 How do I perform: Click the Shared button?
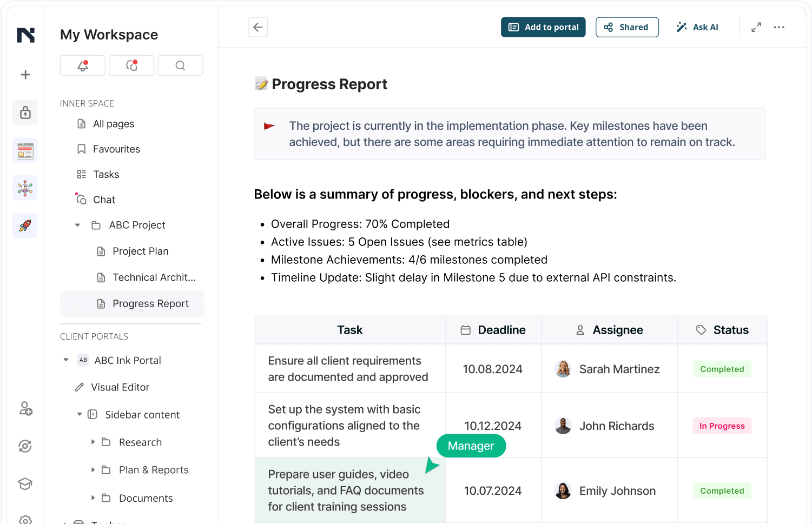point(627,27)
